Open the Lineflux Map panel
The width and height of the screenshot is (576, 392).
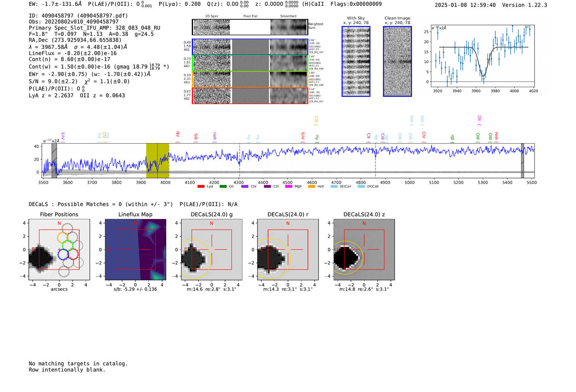point(135,250)
